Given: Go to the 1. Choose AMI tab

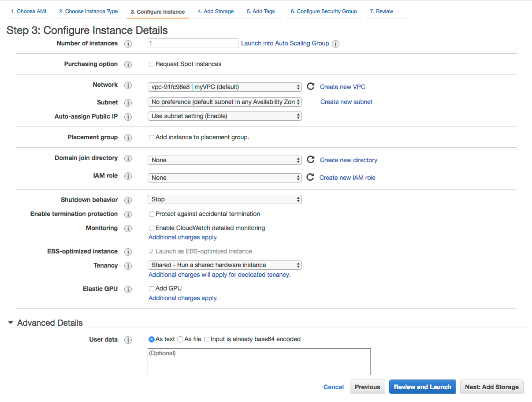Looking at the screenshot, I should (x=29, y=11).
